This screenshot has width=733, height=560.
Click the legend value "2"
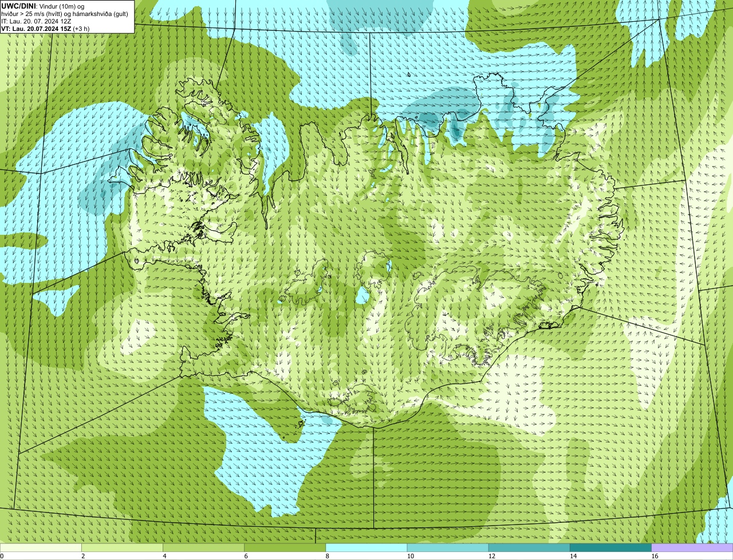(x=83, y=556)
